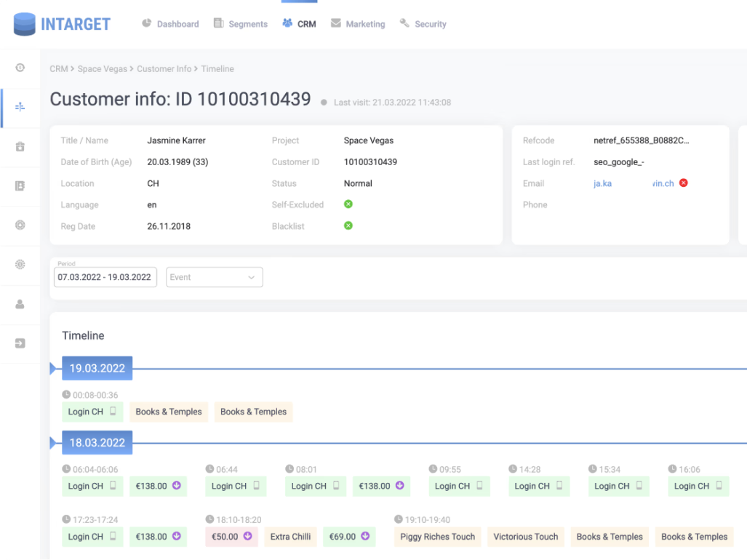Click the €50.00 withdrawal event at 18:10
747x560 pixels.
[x=232, y=537]
